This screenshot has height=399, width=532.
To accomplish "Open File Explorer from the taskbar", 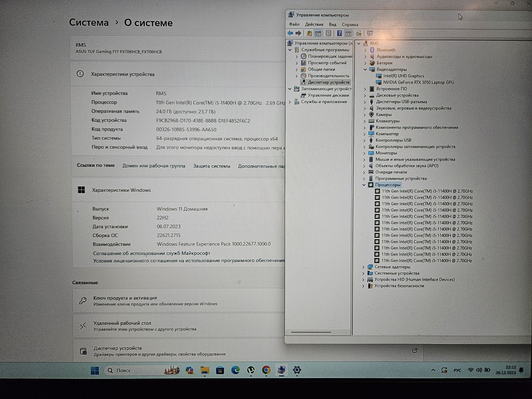I will (205, 370).
